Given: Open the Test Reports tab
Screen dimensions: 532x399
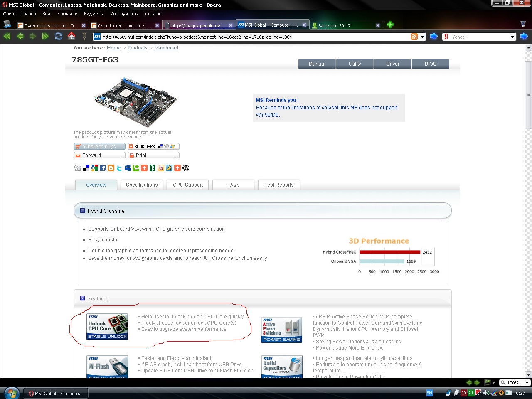Looking at the screenshot, I should 279,185.
